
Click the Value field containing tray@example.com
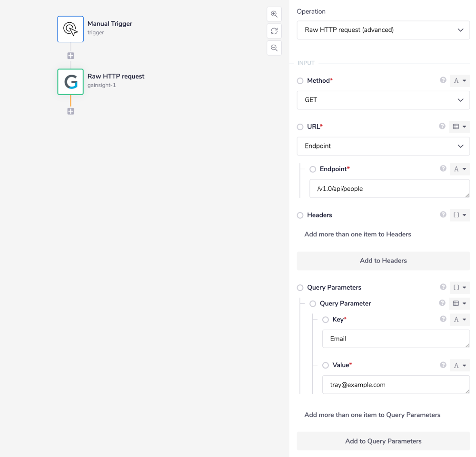pyautogui.click(x=395, y=385)
